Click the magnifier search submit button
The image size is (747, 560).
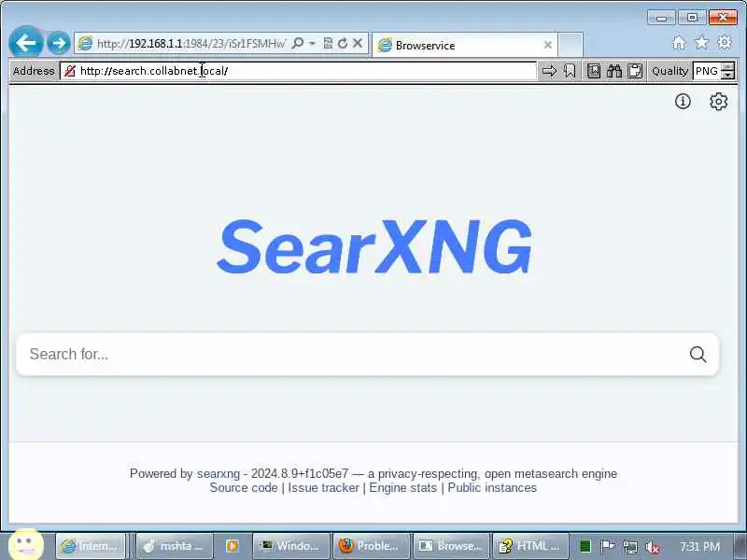pyautogui.click(x=698, y=355)
